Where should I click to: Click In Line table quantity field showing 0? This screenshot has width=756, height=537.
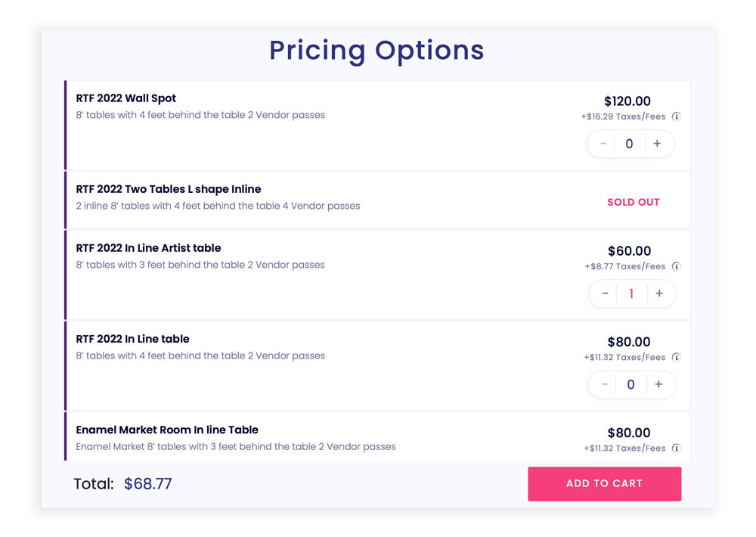[631, 384]
